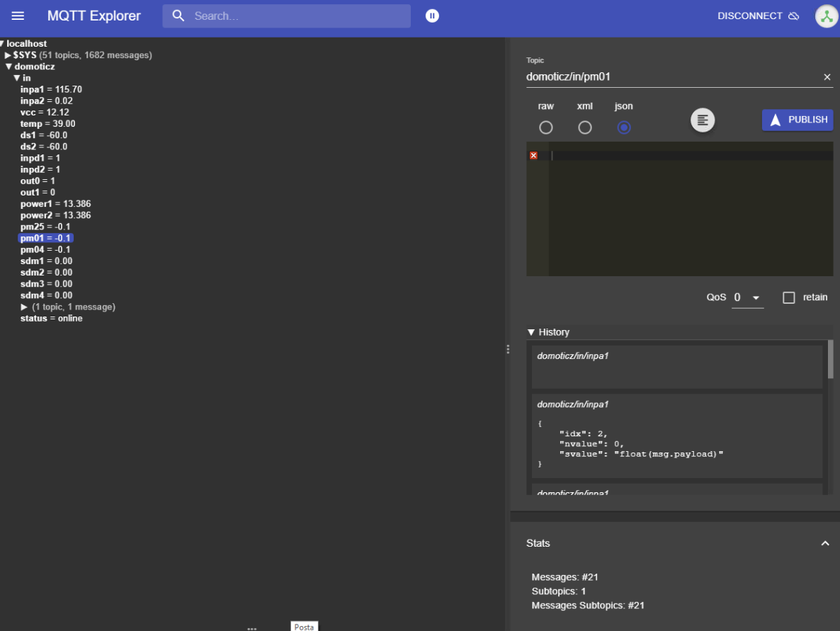Select topic pm04 = -0.1
This screenshot has width=840, height=631.
(45, 249)
